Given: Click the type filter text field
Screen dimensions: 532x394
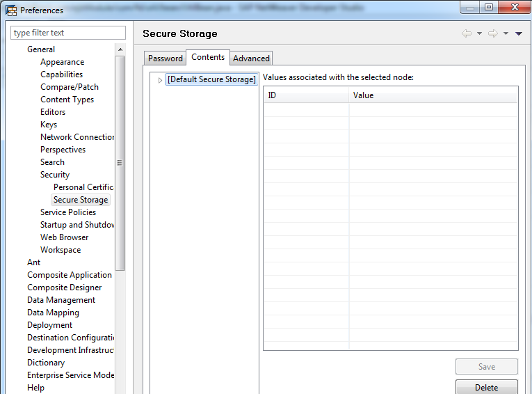Looking at the screenshot, I should tap(68, 33).
